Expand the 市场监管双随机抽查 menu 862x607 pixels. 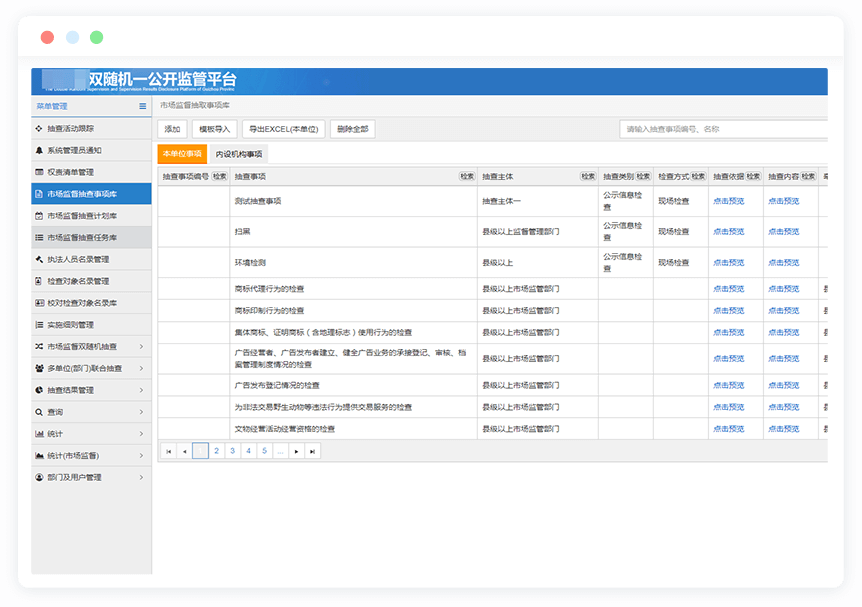(x=141, y=347)
